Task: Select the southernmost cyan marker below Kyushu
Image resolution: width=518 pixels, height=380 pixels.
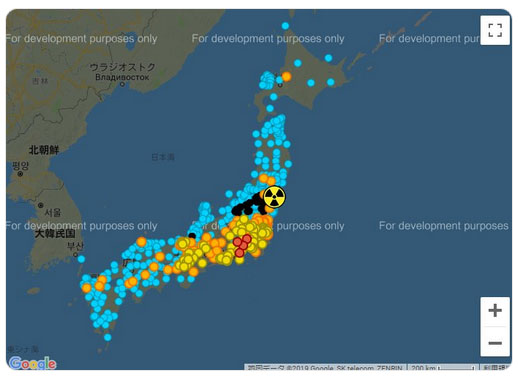Action: click(107, 337)
